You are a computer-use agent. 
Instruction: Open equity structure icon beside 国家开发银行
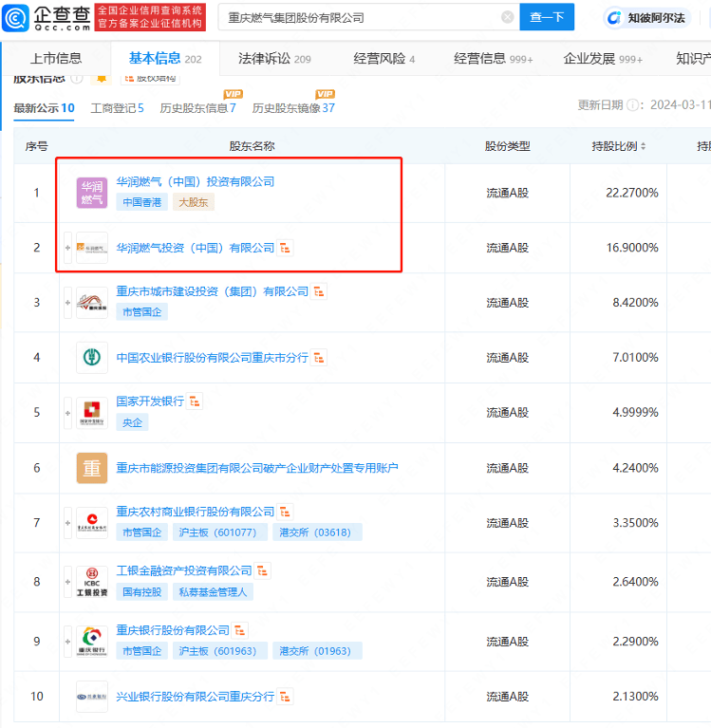click(x=196, y=401)
